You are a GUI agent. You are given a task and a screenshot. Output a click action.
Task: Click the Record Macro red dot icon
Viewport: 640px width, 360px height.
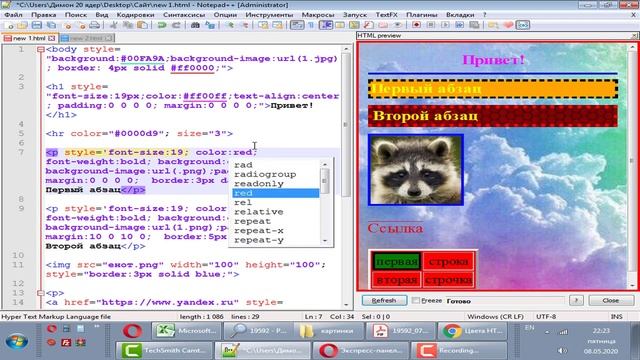point(416,25)
